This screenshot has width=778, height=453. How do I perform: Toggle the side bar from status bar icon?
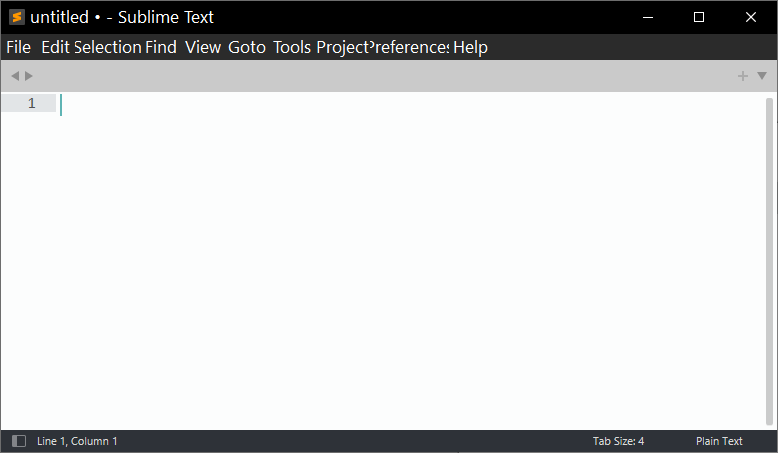[x=19, y=441]
